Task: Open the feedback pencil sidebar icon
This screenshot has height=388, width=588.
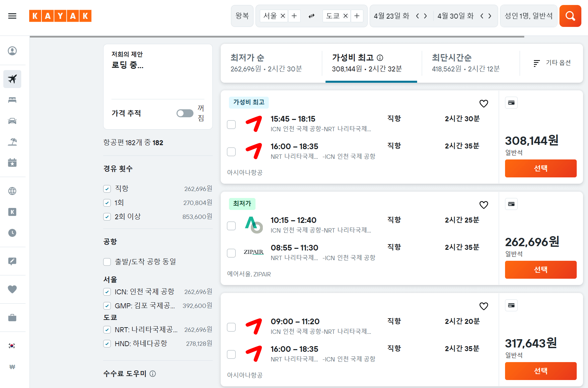Action: point(12,261)
